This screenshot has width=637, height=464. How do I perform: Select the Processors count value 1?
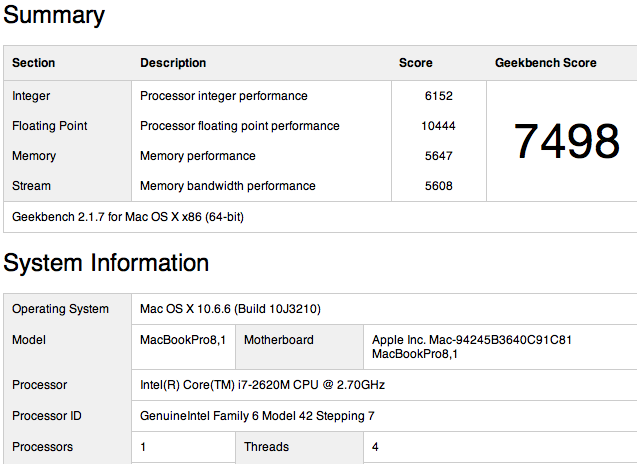(x=143, y=447)
